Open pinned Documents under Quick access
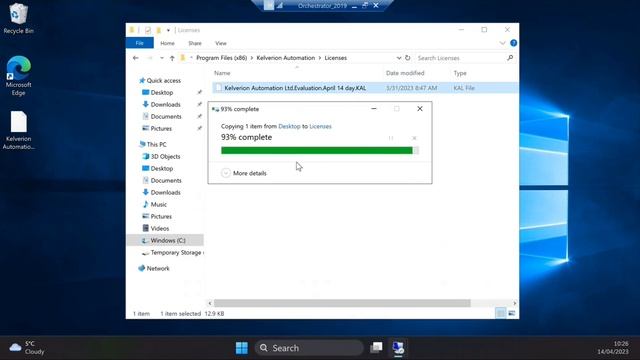The height and width of the screenshot is (360, 640). pyautogui.click(x=166, y=116)
